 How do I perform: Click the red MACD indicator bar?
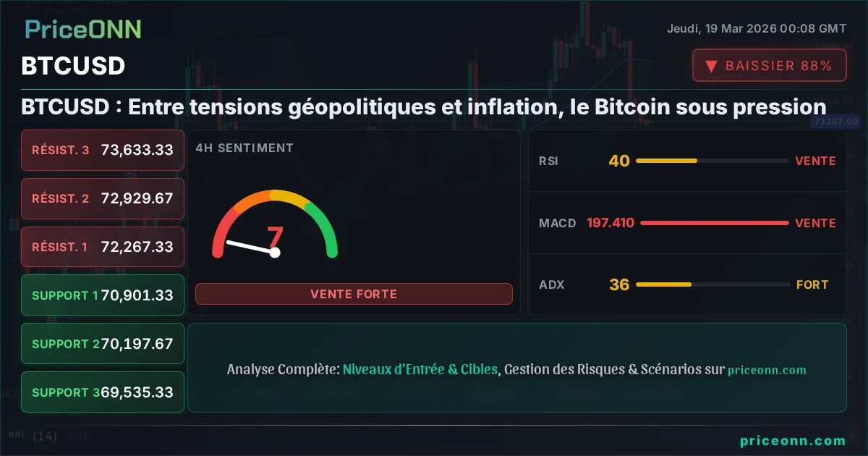(x=714, y=223)
